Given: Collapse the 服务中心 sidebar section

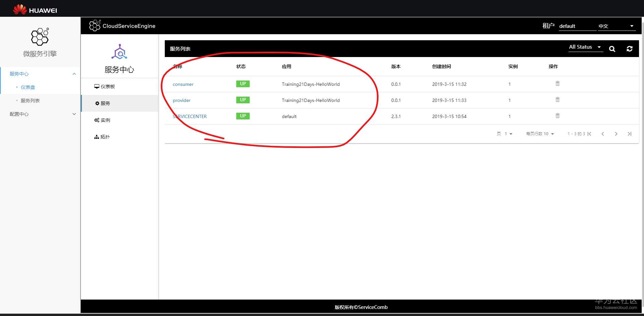Looking at the screenshot, I should click(x=74, y=74).
